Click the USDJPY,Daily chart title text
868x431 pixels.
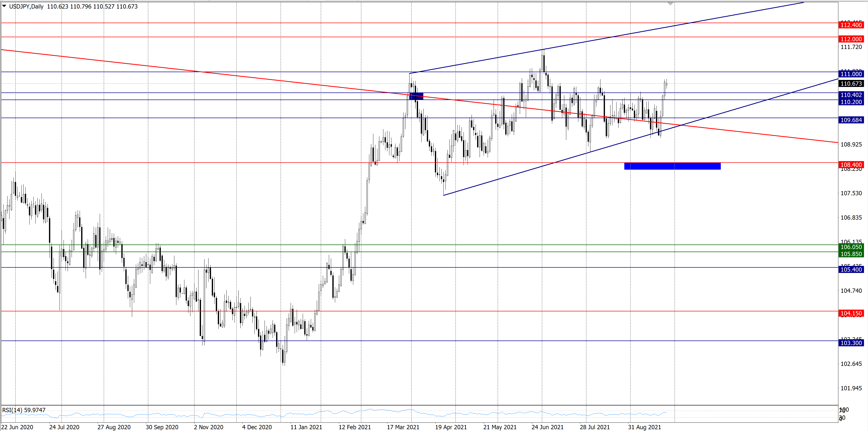point(26,6)
